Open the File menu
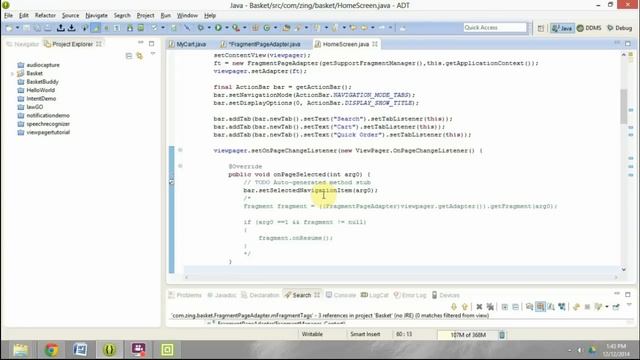The height and width of the screenshot is (360, 640). coord(8,16)
